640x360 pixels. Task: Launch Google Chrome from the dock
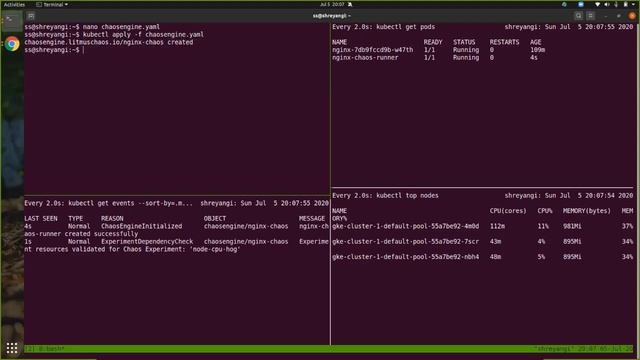pos(12,44)
